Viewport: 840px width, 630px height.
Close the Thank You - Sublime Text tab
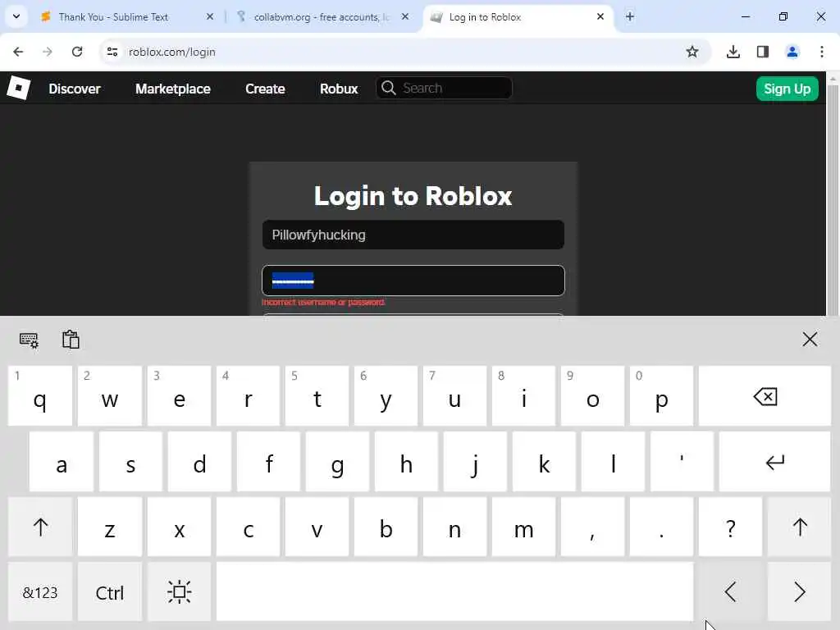[x=210, y=17]
